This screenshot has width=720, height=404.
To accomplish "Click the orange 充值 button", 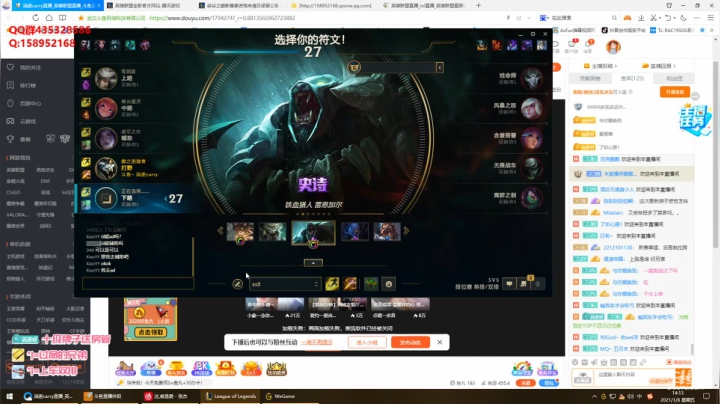I will click(525, 383).
